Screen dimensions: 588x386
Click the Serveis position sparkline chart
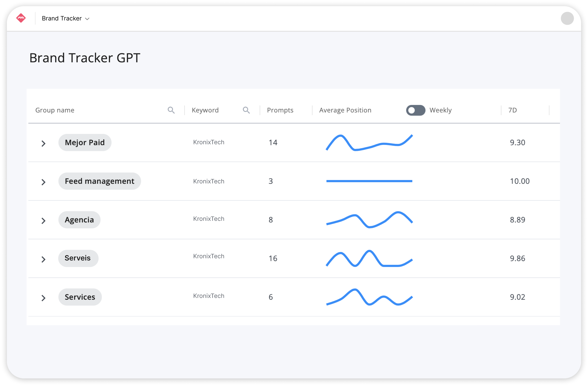tap(369, 258)
